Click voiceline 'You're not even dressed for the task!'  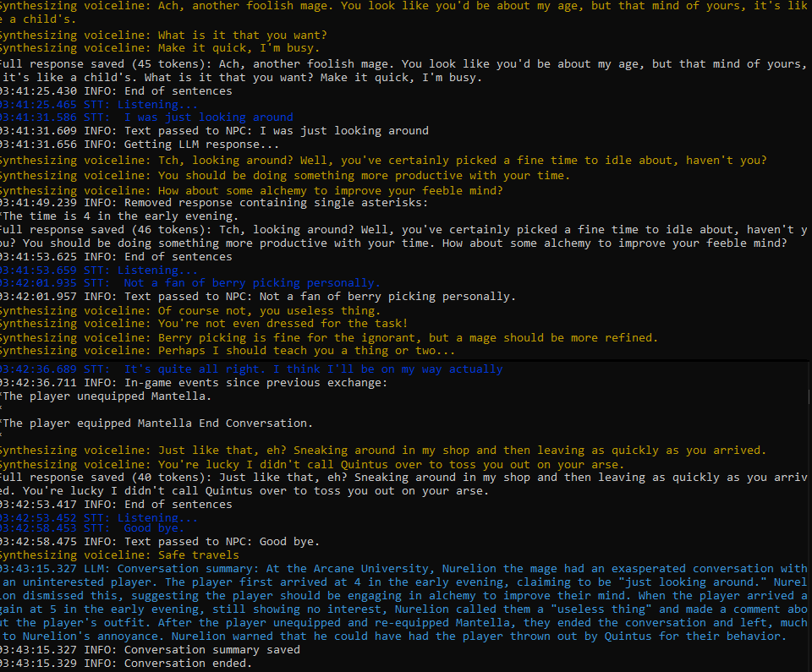click(x=204, y=324)
